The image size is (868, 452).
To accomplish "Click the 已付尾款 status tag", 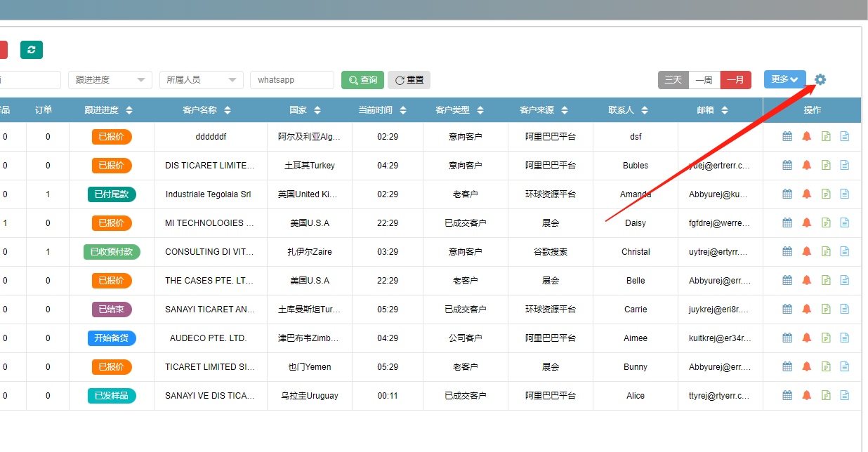I will 112,194.
